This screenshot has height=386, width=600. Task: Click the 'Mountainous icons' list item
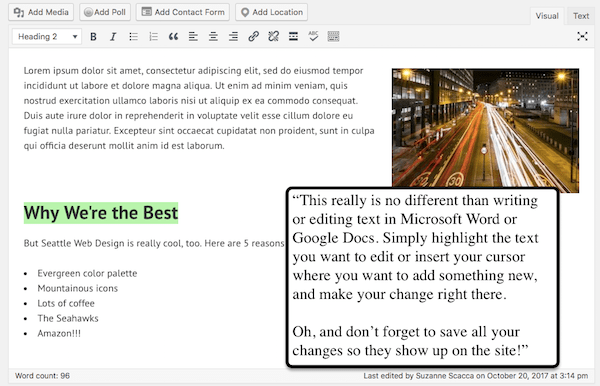click(x=78, y=288)
